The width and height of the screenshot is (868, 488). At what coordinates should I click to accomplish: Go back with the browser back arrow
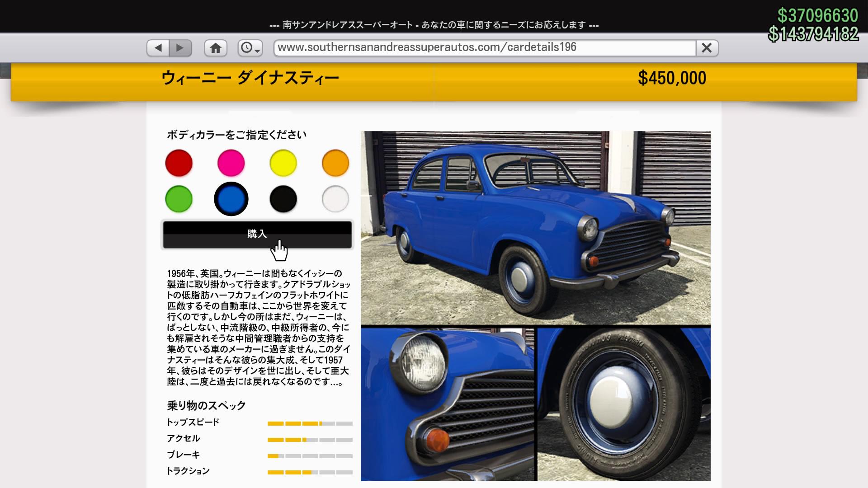(x=158, y=48)
